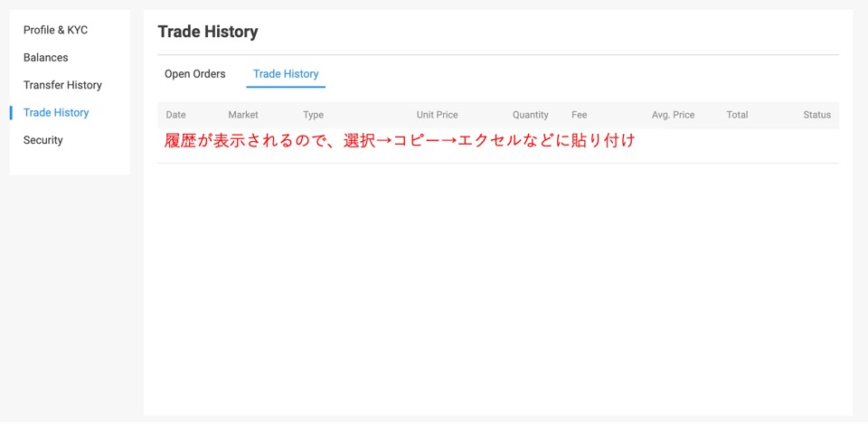Select Trade History in the sidebar
This screenshot has width=868, height=424.
[x=56, y=112]
